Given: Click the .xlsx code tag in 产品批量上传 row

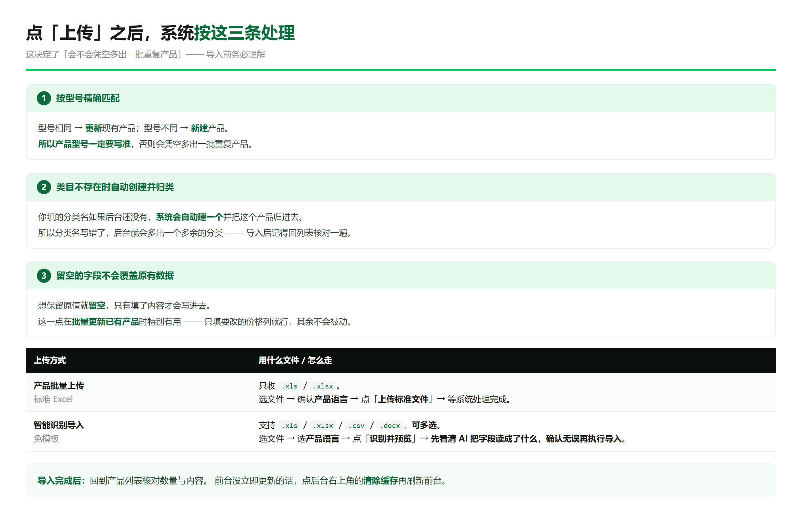Looking at the screenshot, I should point(323,386).
